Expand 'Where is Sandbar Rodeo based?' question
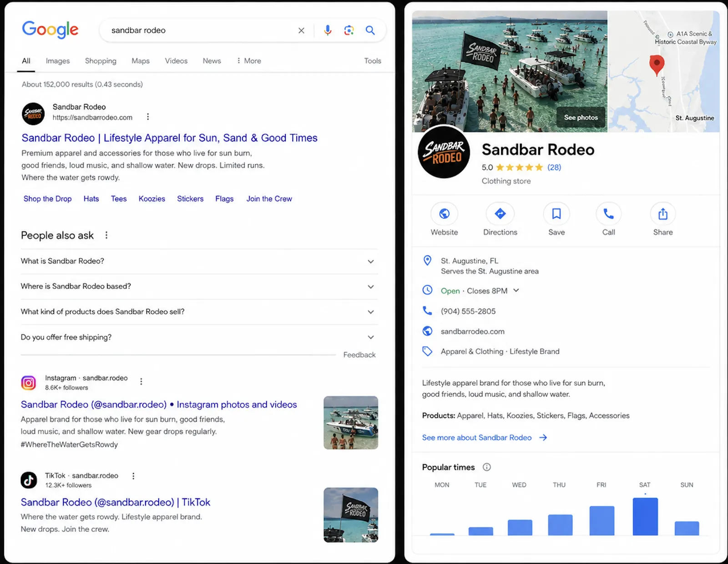728x564 pixels. [x=199, y=287]
